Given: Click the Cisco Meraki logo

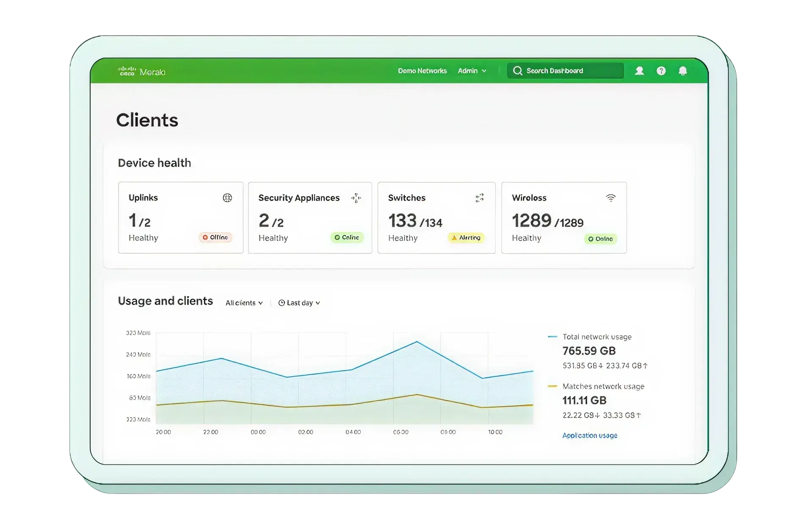Looking at the screenshot, I should (x=142, y=71).
